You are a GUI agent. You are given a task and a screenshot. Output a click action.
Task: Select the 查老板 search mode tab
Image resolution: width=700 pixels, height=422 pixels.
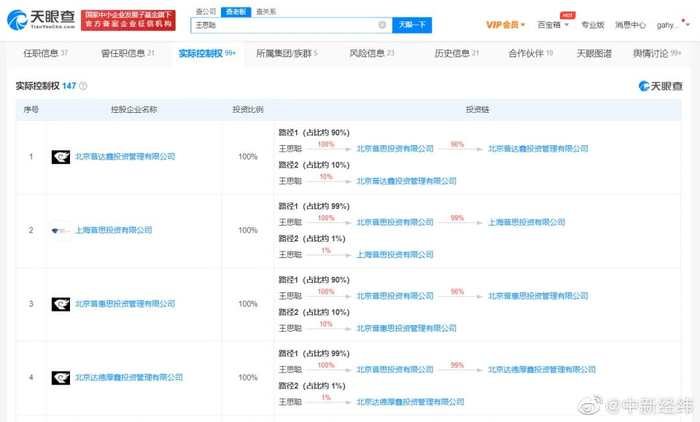[x=236, y=12]
